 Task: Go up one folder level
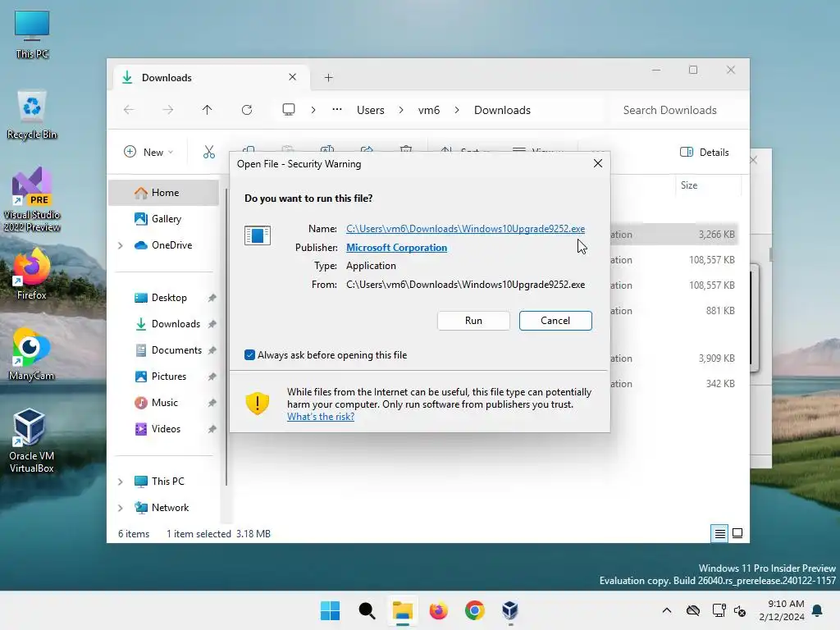point(207,110)
